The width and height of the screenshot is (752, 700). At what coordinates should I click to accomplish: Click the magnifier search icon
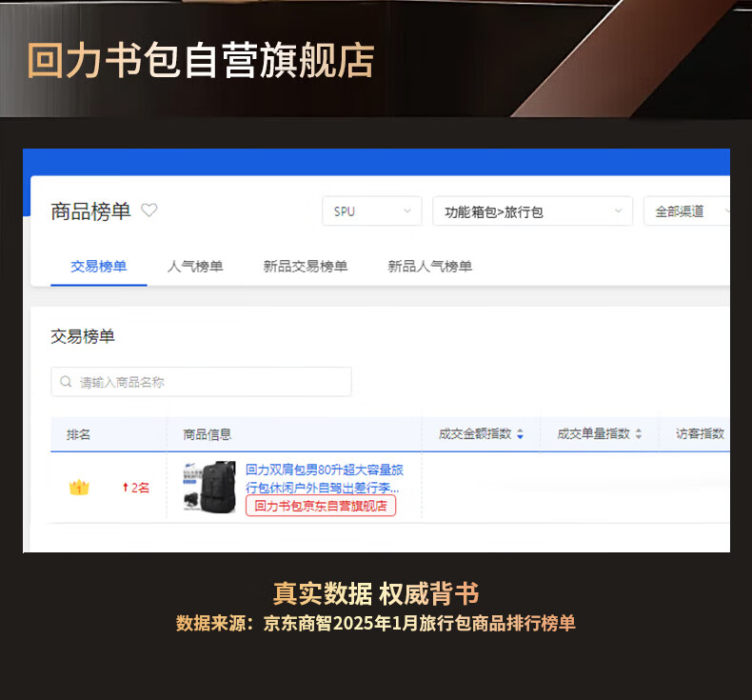click(66, 382)
